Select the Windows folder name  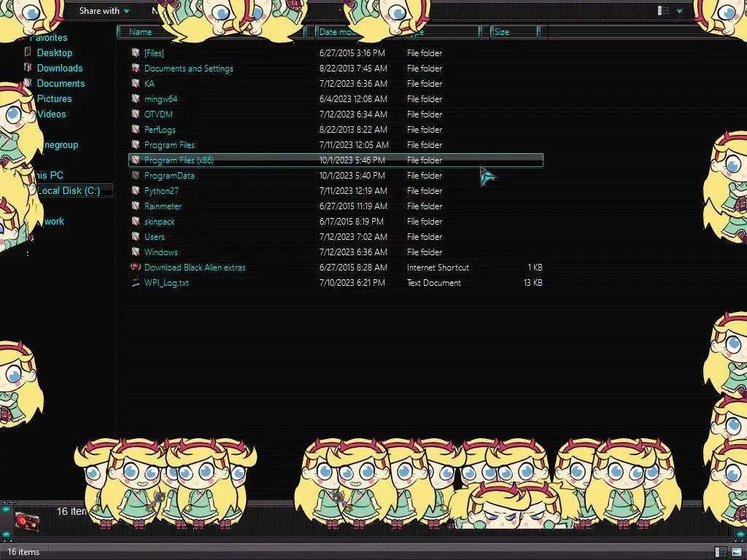(x=161, y=252)
